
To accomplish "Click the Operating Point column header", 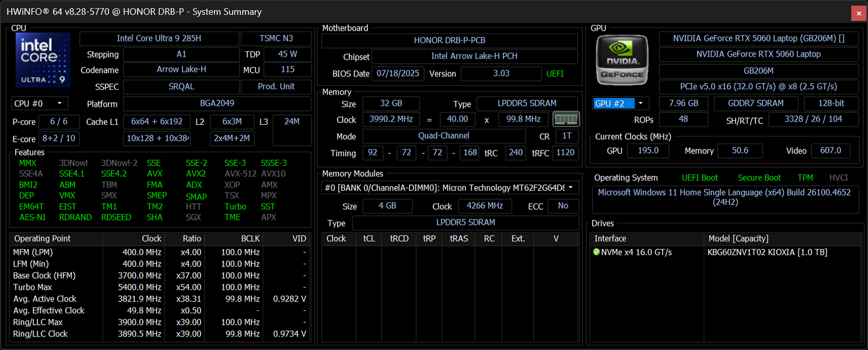I will pos(57,239).
